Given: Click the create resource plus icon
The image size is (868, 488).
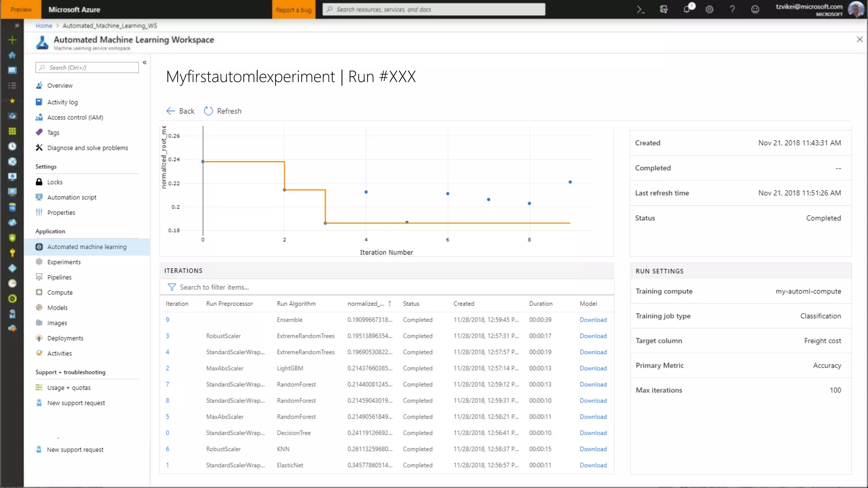Looking at the screenshot, I should point(12,40).
